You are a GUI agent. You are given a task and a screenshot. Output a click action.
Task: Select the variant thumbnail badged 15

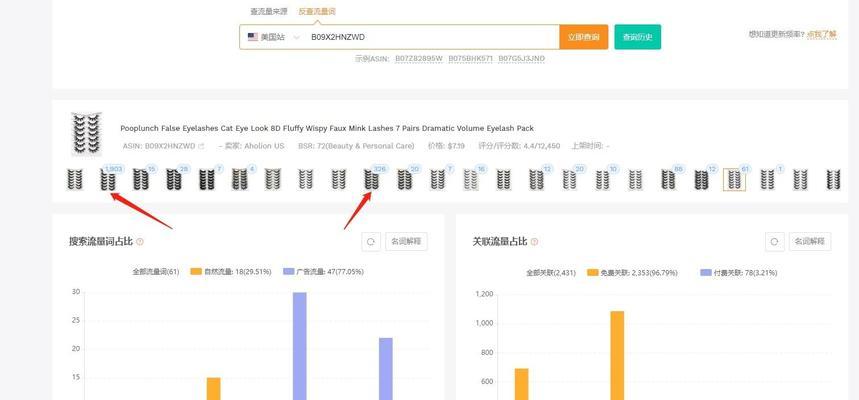(141, 179)
